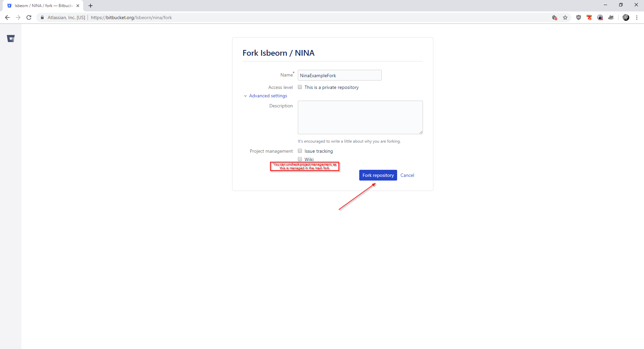Viewport: 644px width, 349px height.
Task: Open the translate page icon
Action: pyautogui.click(x=554, y=17)
